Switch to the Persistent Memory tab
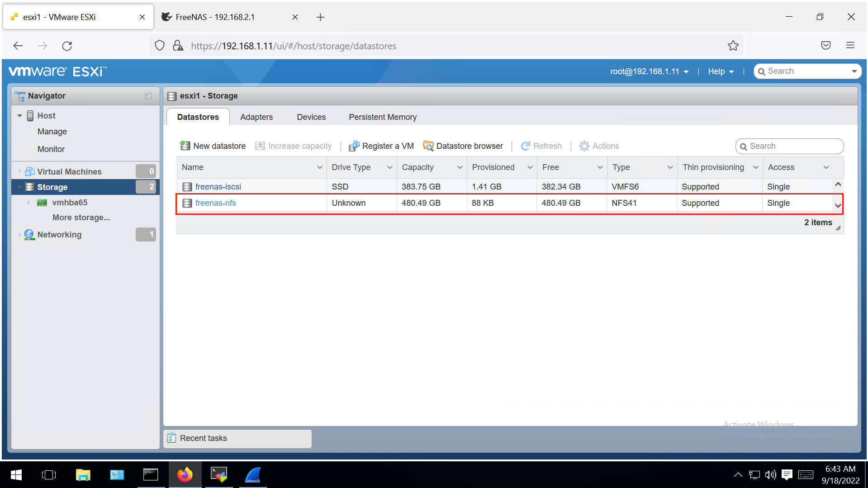The height and width of the screenshot is (488, 868). 382,117
